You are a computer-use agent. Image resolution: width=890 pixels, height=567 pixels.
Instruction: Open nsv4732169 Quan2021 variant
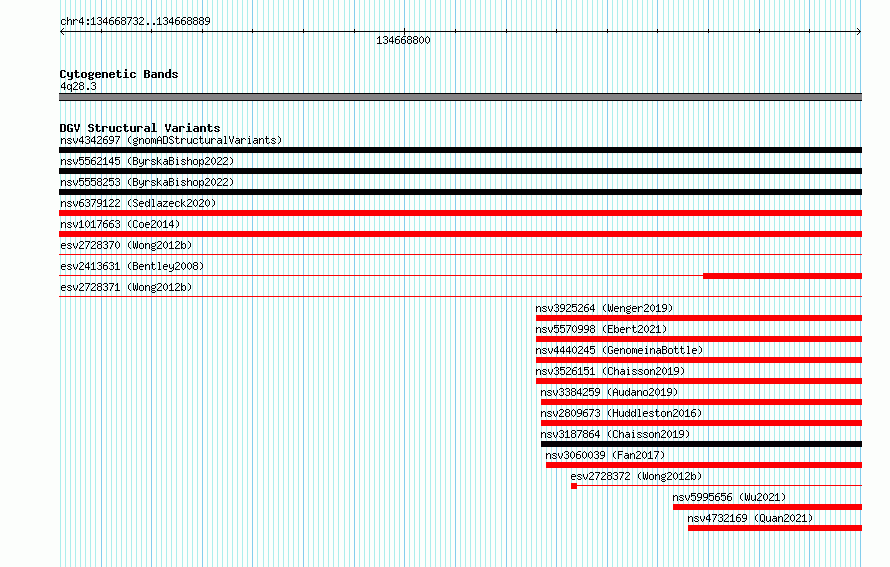point(750,518)
